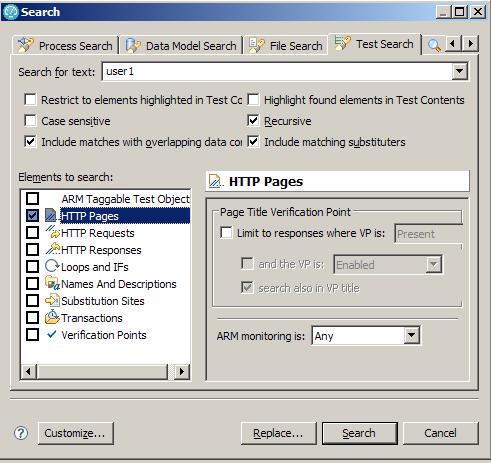Click the Replace... button
The width and height of the screenshot is (491, 463).
278,433
